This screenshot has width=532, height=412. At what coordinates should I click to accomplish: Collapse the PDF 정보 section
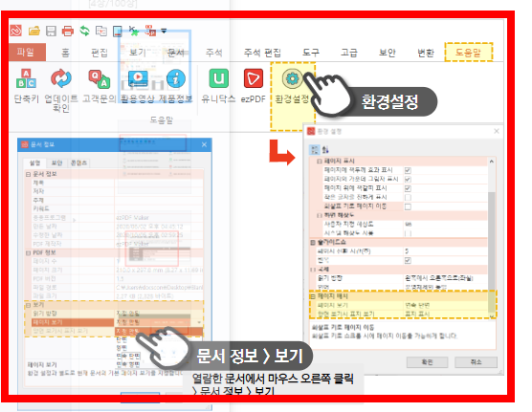tap(28, 253)
